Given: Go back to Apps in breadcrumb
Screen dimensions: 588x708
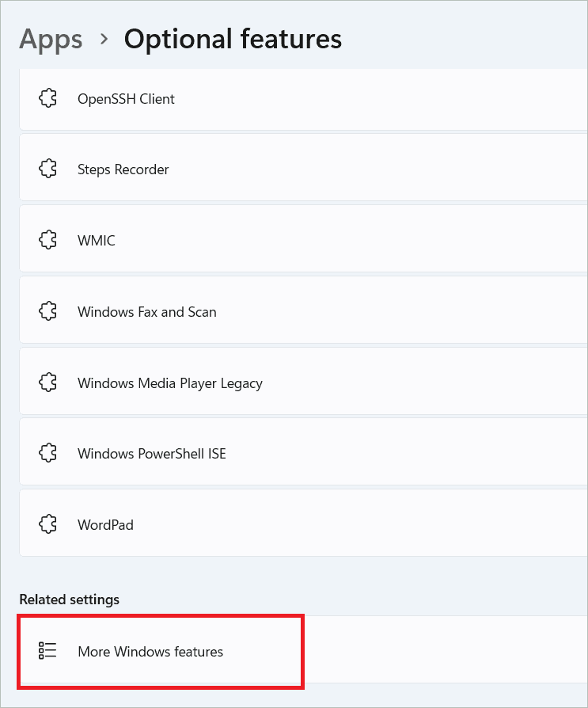Looking at the screenshot, I should coord(51,40).
